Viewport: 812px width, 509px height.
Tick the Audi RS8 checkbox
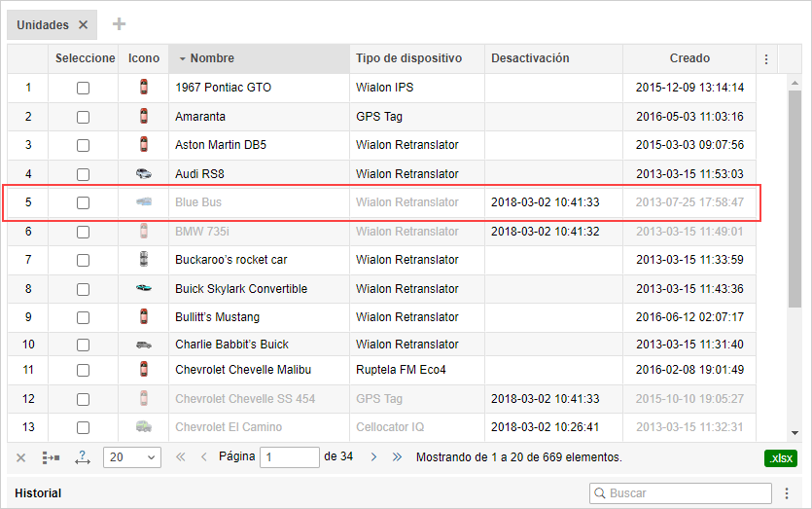pyautogui.click(x=83, y=174)
